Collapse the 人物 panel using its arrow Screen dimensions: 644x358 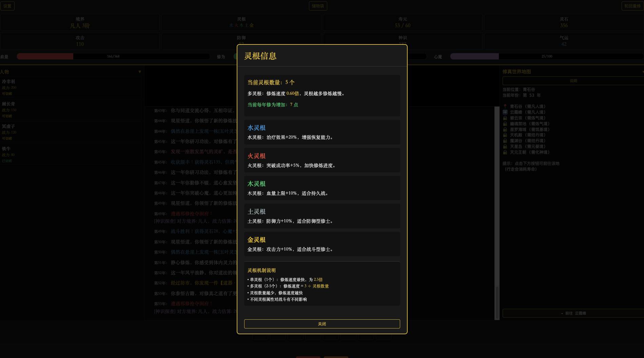139,72
